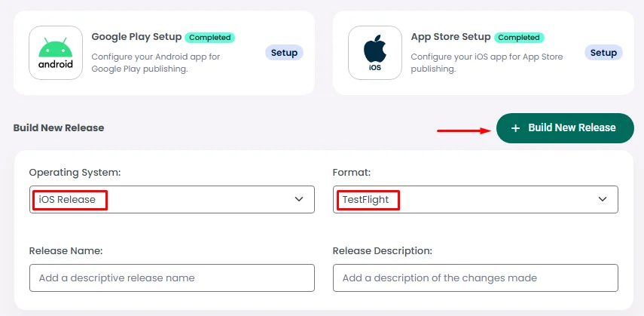Click the Android app configuration description text
The width and height of the screenshot is (644, 316).
(139, 63)
